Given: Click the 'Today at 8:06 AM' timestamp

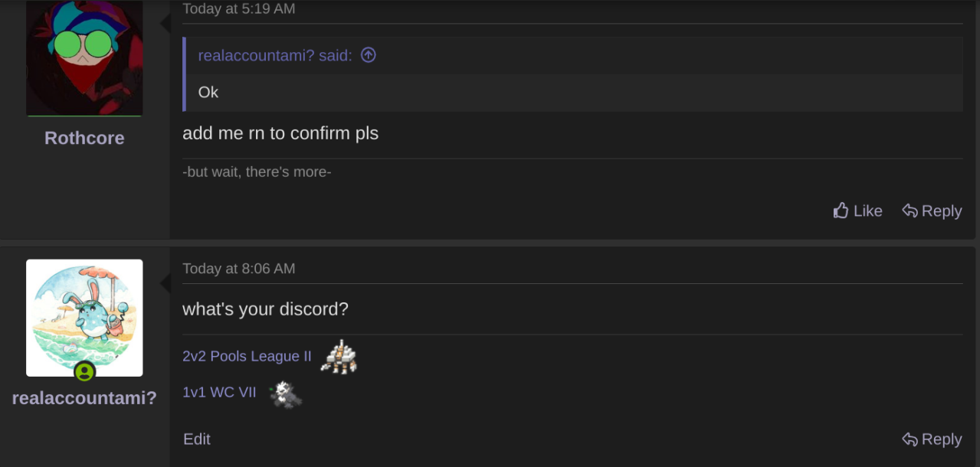Looking at the screenshot, I should point(239,268).
